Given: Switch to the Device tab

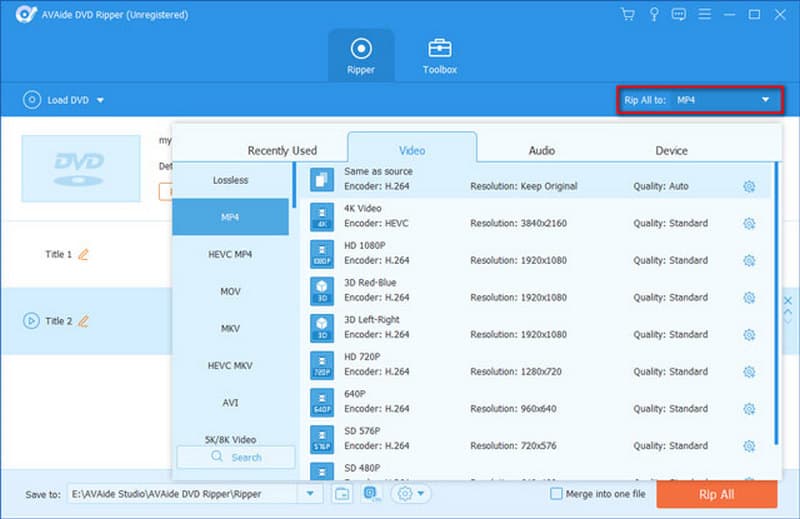Looking at the screenshot, I should 671,150.
